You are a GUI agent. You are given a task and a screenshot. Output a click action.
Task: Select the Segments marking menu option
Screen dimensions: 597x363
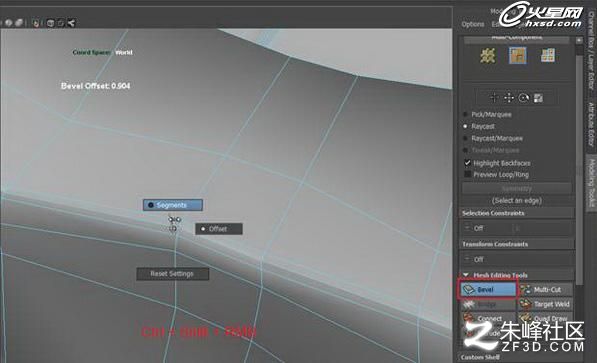(173, 205)
